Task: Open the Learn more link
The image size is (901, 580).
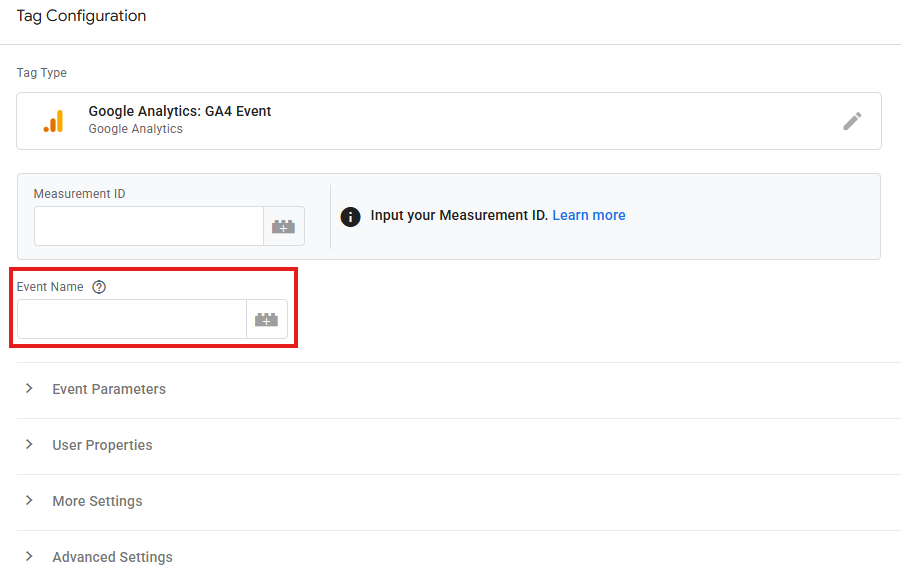Action: coord(589,216)
